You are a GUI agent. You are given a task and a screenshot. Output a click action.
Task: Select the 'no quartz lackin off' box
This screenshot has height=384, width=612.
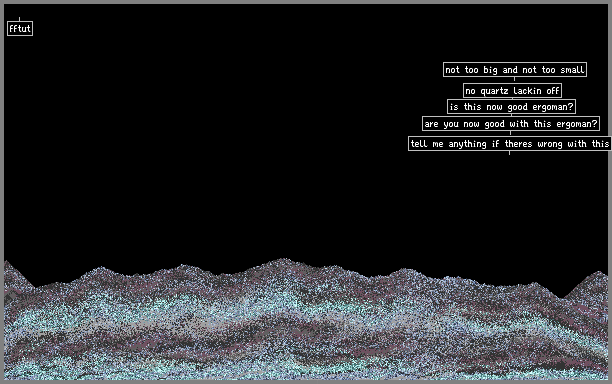click(x=512, y=91)
